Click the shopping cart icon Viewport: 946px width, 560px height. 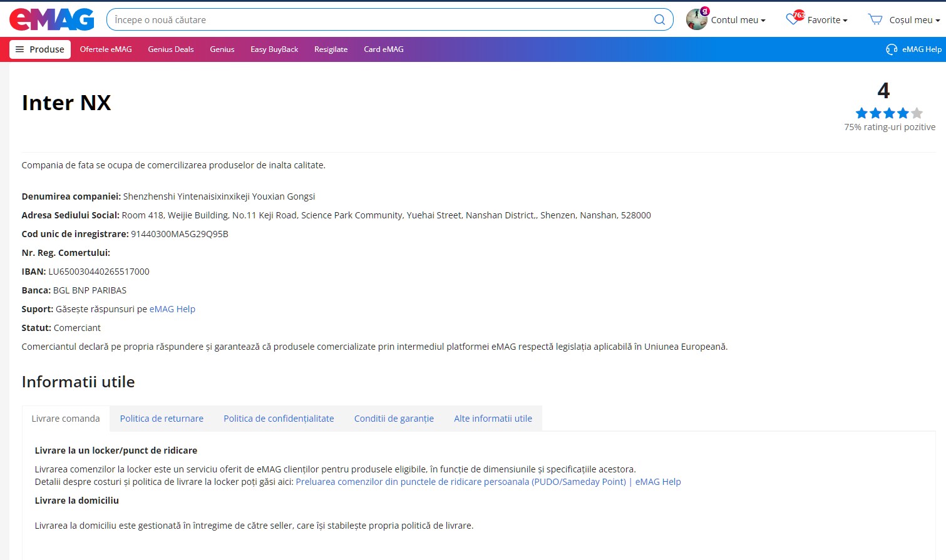pyautogui.click(x=875, y=19)
